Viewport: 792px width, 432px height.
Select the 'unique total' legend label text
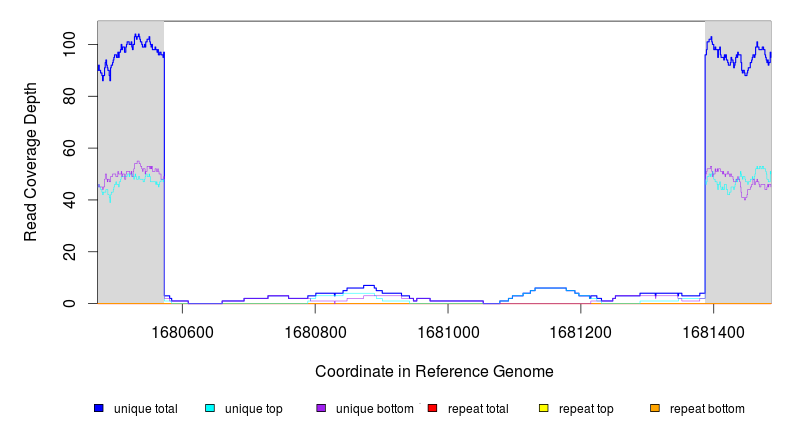145,409
